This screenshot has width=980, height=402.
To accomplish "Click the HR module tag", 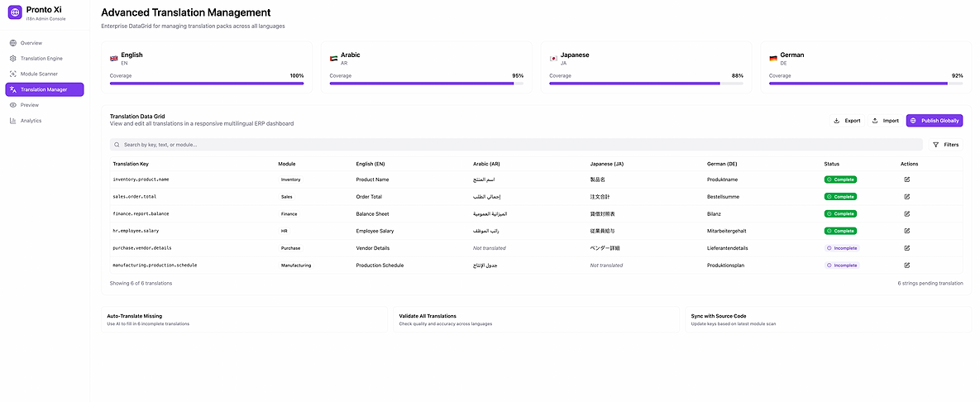I will pos(284,231).
